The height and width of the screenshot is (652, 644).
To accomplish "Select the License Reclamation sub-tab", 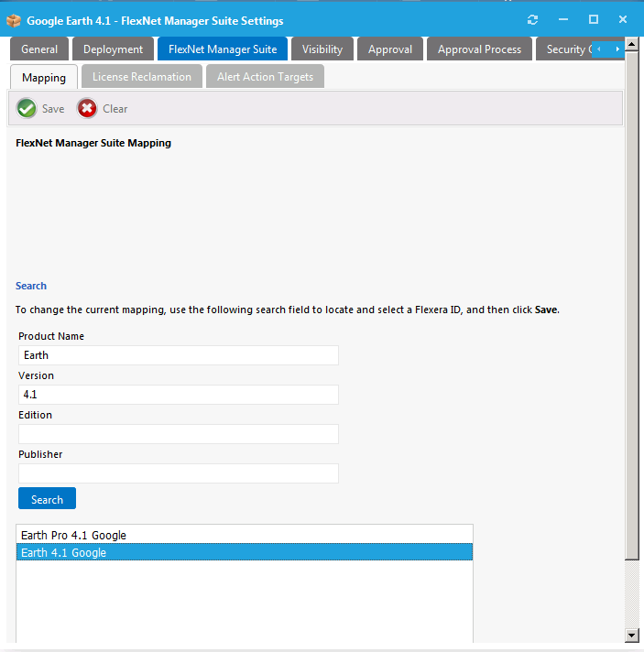I will pyautogui.click(x=142, y=77).
